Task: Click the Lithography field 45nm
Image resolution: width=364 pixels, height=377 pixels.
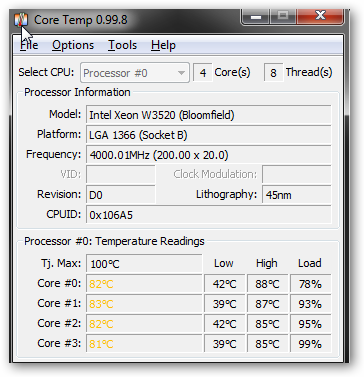Action: (x=297, y=195)
